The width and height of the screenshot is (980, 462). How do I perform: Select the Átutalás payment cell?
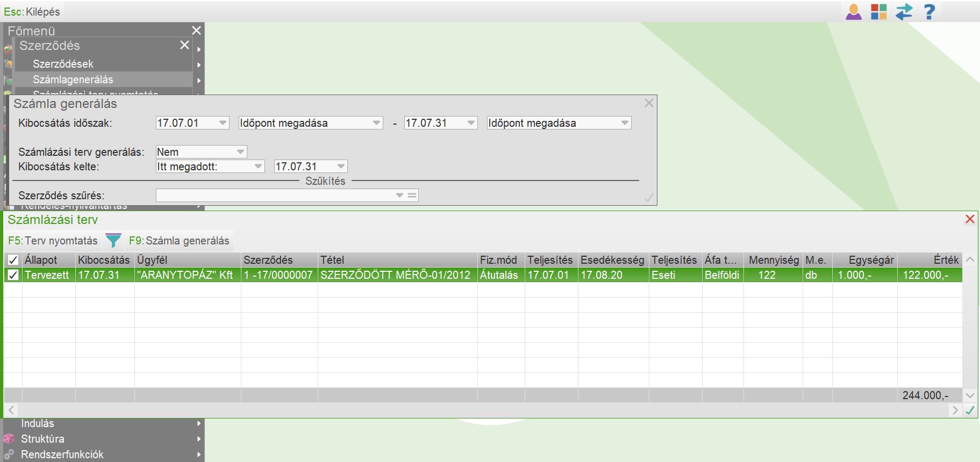coord(501,275)
